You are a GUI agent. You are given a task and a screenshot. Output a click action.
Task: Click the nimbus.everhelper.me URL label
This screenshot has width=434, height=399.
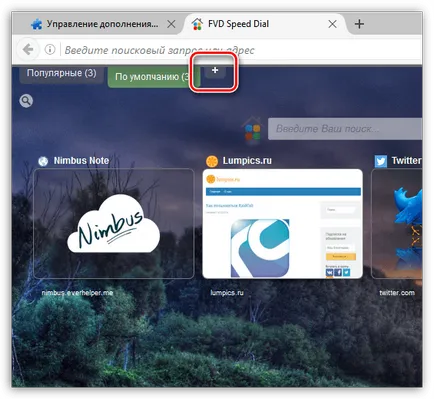pyautogui.click(x=77, y=293)
